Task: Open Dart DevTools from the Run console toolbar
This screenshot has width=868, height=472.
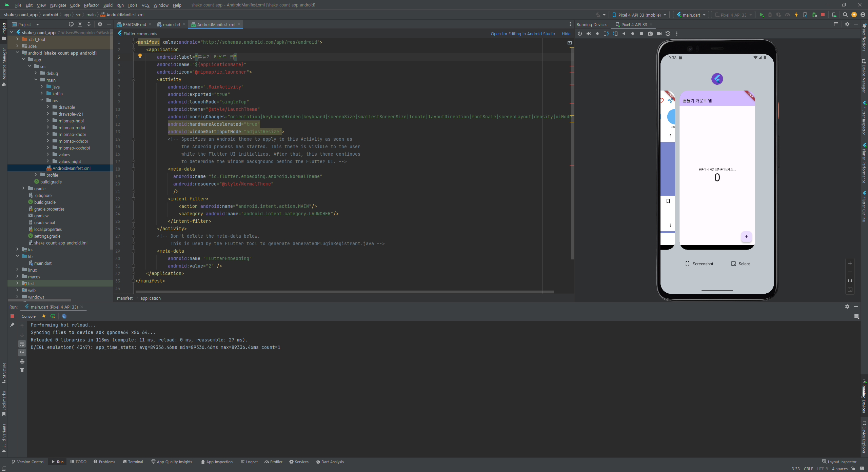Action: click(x=64, y=316)
